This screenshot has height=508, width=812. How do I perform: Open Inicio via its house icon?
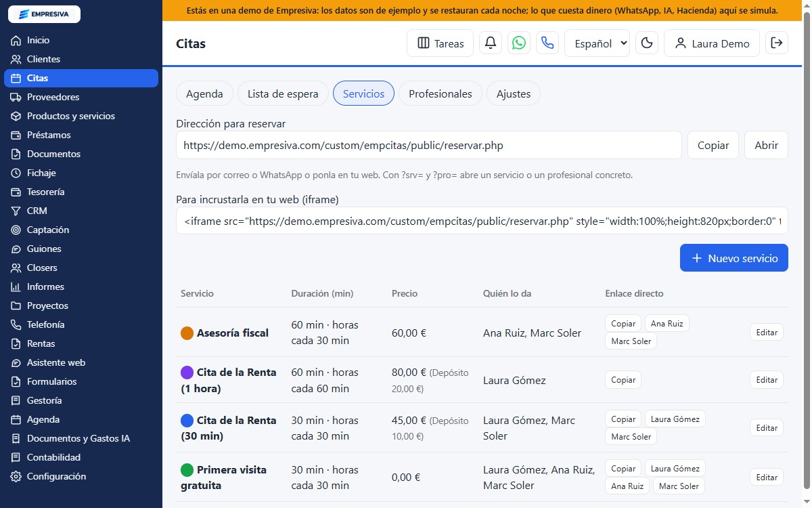(x=16, y=41)
